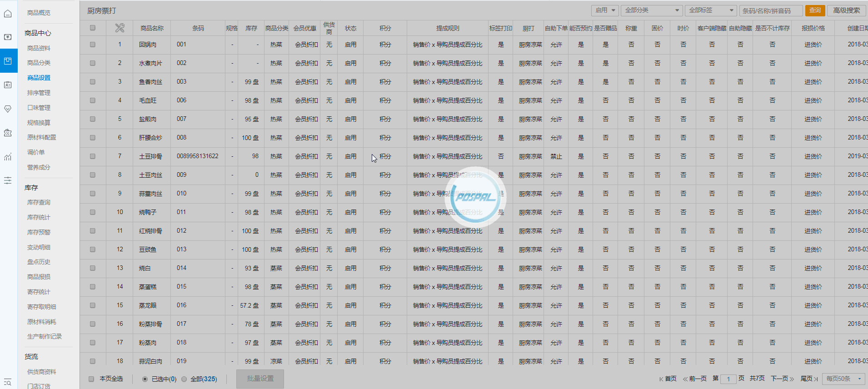Viewport: 868px width, 389px height.
Task: Click the 提成规则 column header
Action: tap(448, 28)
